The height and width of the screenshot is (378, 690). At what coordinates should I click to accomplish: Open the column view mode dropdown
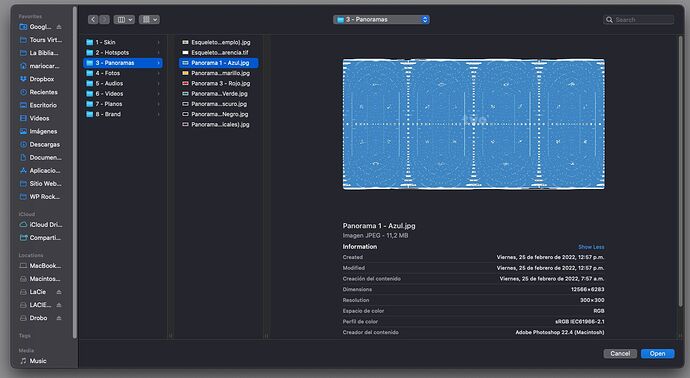[124, 19]
